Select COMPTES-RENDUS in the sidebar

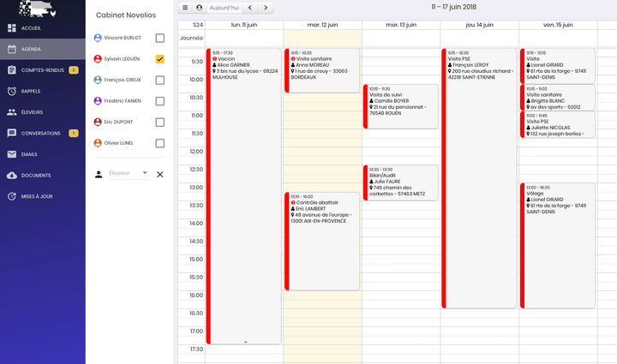tap(43, 70)
